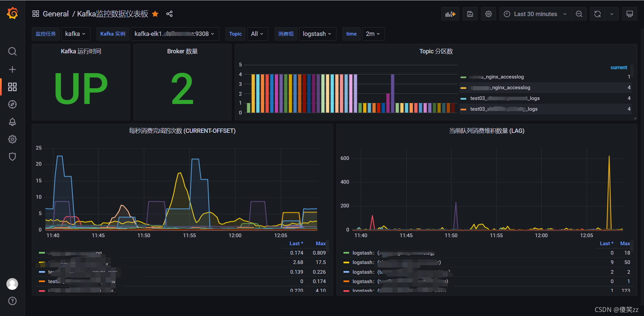Click the 消费组 variable label

pos(286,34)
